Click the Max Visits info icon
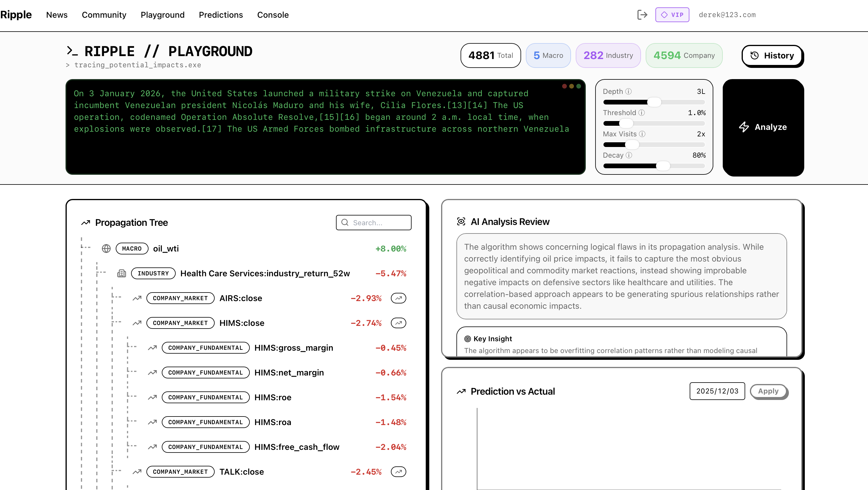 [642, 134]
